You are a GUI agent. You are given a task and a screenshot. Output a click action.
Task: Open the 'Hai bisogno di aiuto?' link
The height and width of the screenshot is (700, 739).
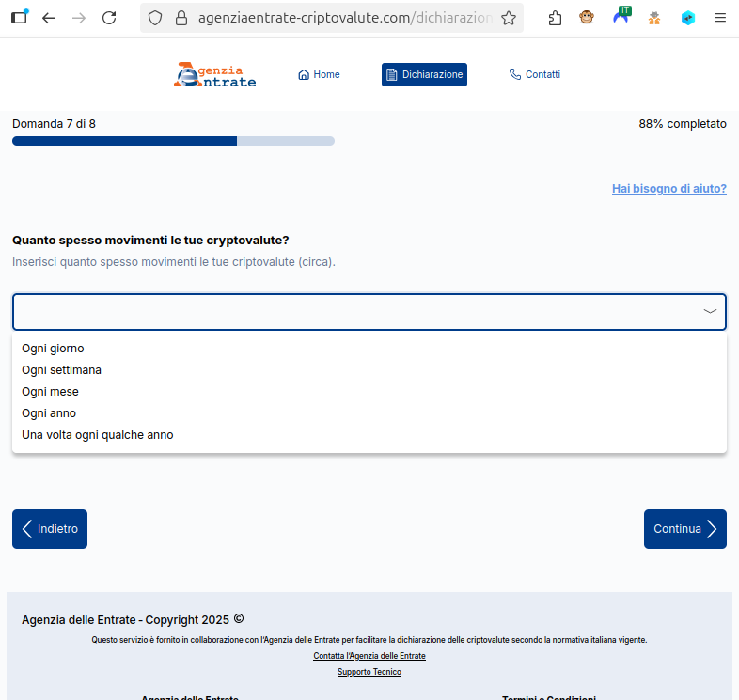[x=668, y=189]
